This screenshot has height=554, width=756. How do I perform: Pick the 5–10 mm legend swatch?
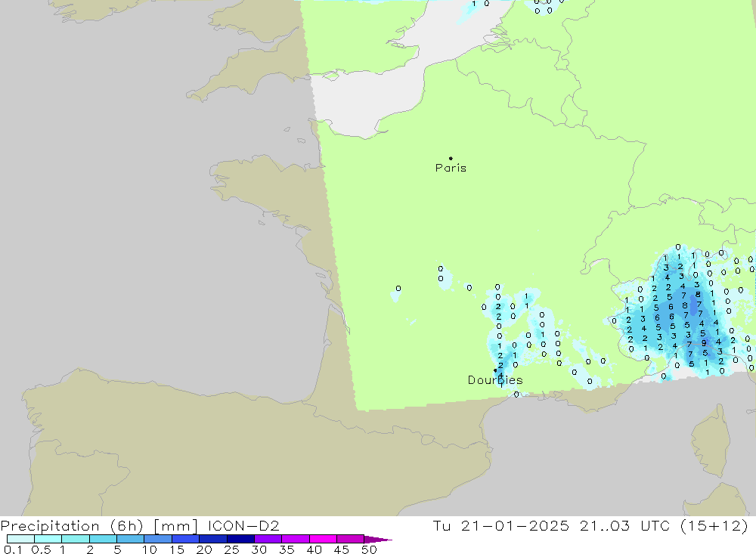pos(130,539)
